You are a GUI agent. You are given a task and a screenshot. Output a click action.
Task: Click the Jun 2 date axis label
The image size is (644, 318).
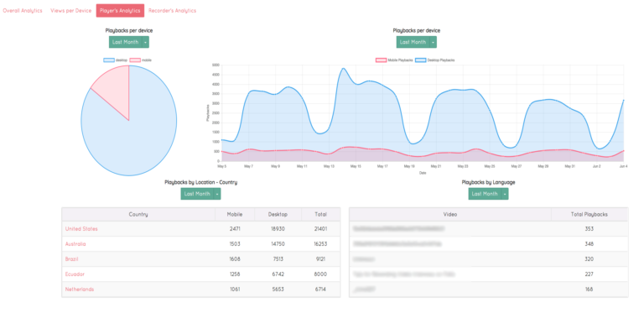[597, 166]
